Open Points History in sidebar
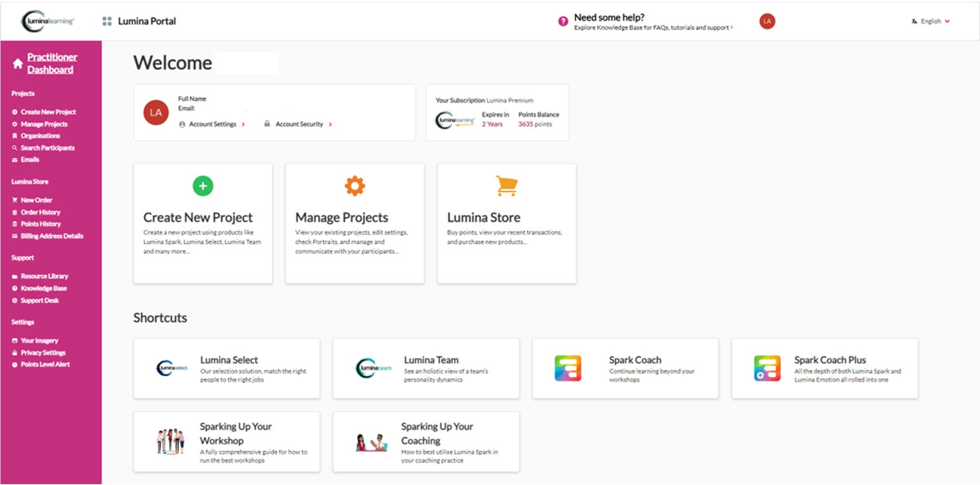 pos(41,224)
